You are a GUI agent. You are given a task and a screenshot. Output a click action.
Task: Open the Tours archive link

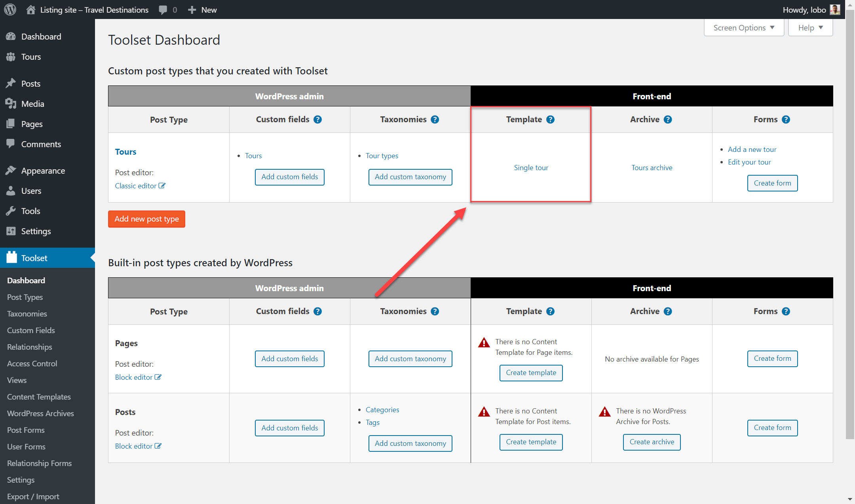(652, 168)
